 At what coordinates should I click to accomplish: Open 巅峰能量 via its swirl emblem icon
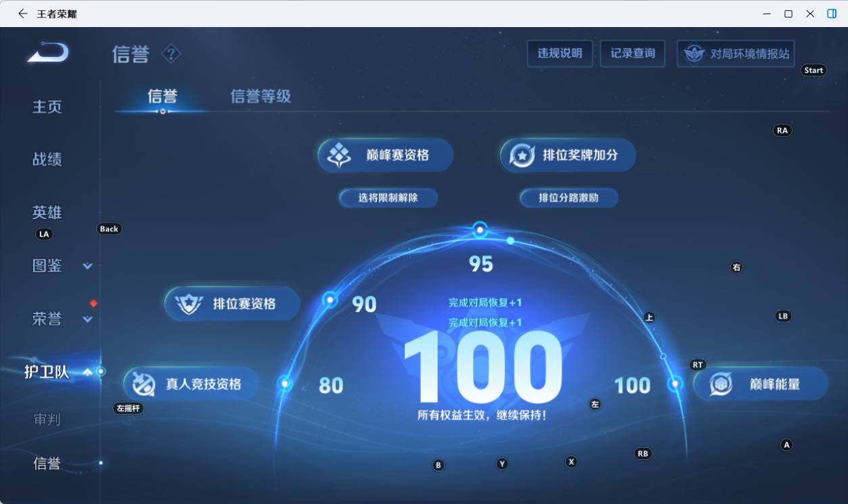(x=720, y=383)
